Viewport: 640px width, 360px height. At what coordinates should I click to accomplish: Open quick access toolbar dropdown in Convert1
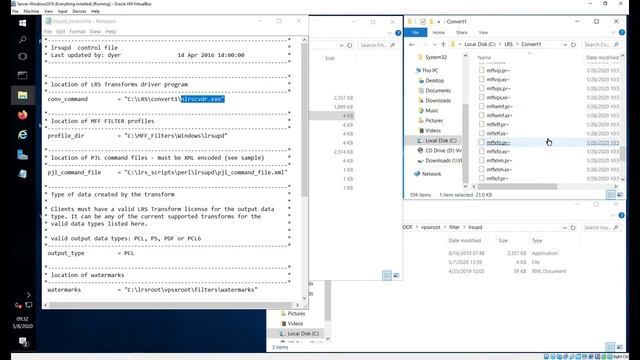[x=439, y=21]
